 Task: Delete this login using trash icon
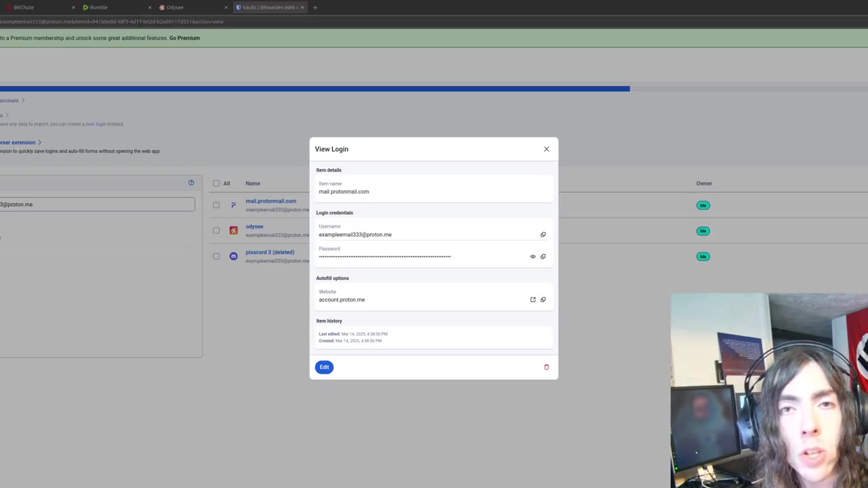click(546, 367)
